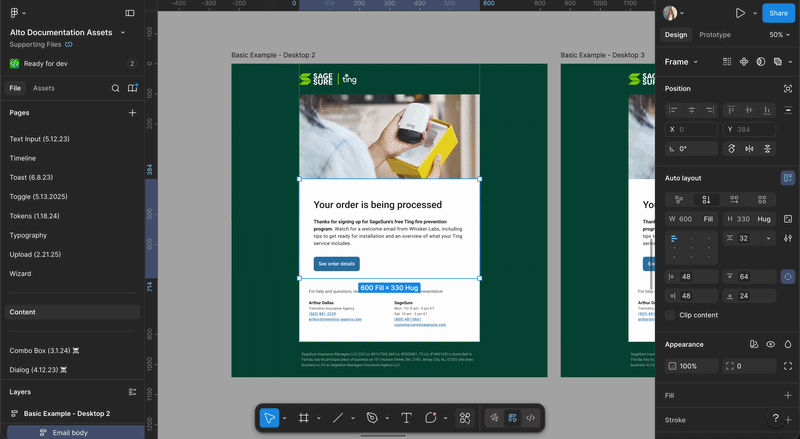Select vertical auto layout direction

(x=706, y=200)
